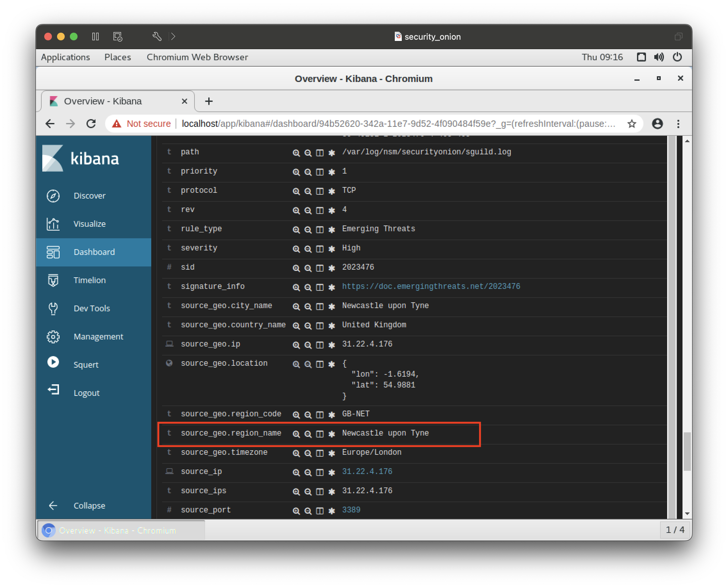Screen dimensions: 728x588
Task: Toggle source_geo.ip column in table
Action: pos(319,345)
